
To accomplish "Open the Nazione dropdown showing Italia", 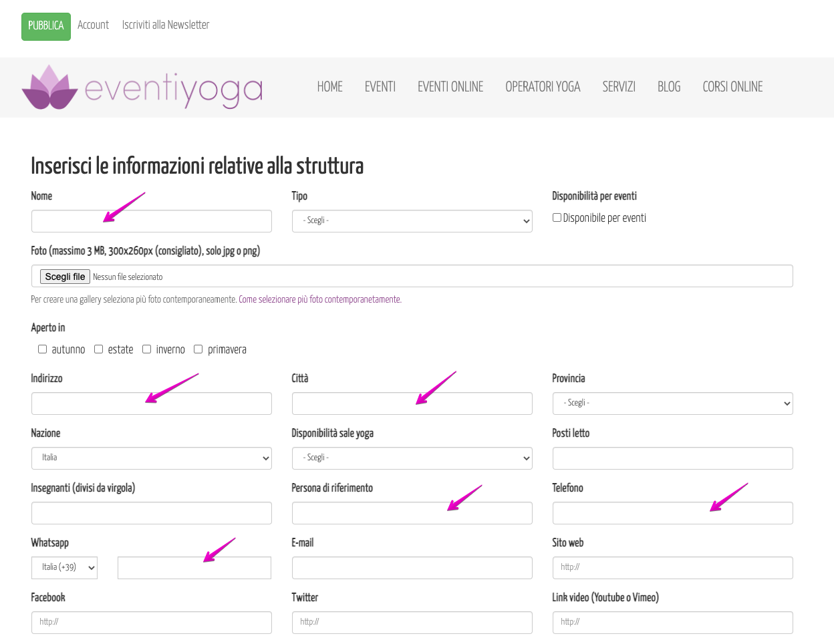I will (151, 458).
